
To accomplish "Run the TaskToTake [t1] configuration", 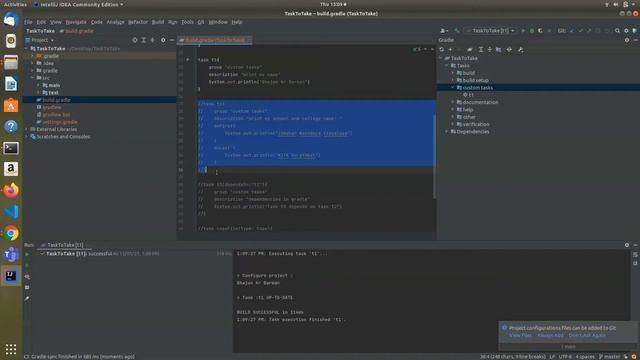I will click(523, 31).
